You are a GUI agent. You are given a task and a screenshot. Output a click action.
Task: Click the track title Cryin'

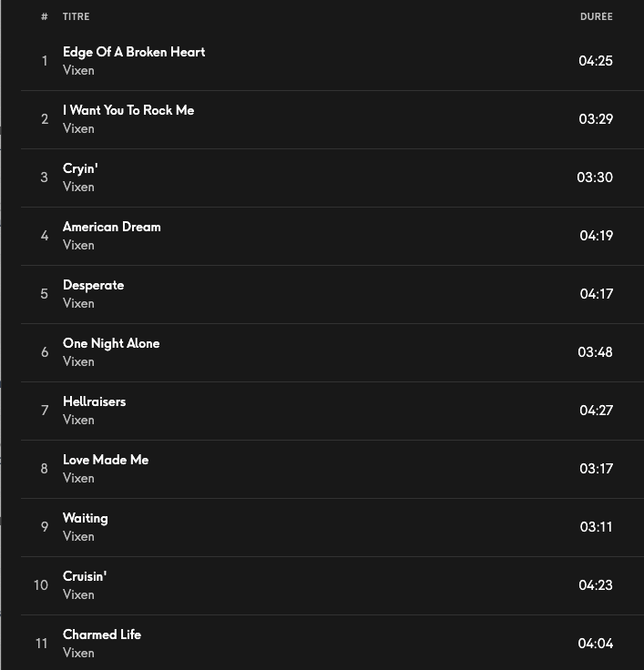pyautogui.click(x=80, y=168)
